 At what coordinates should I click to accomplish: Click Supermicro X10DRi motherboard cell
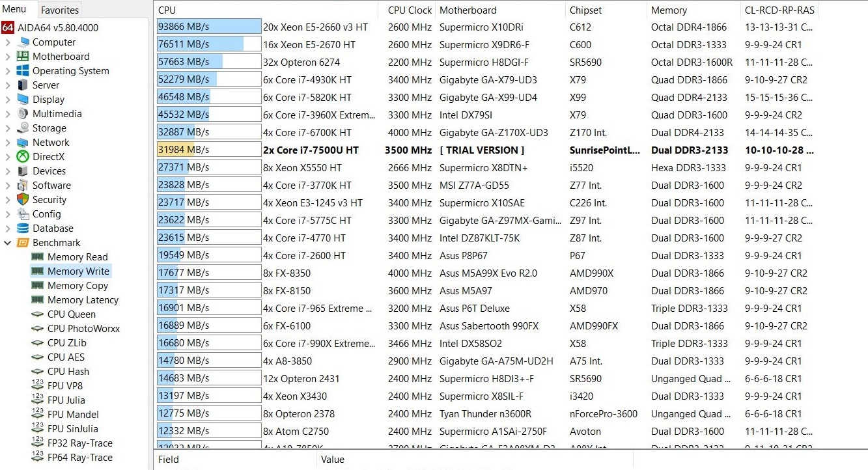pos(481,27)
